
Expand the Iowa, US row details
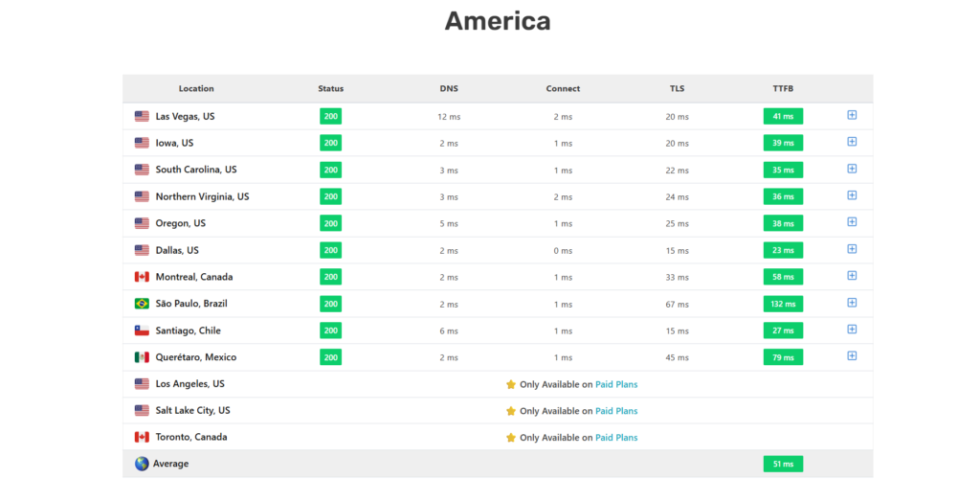852,142
